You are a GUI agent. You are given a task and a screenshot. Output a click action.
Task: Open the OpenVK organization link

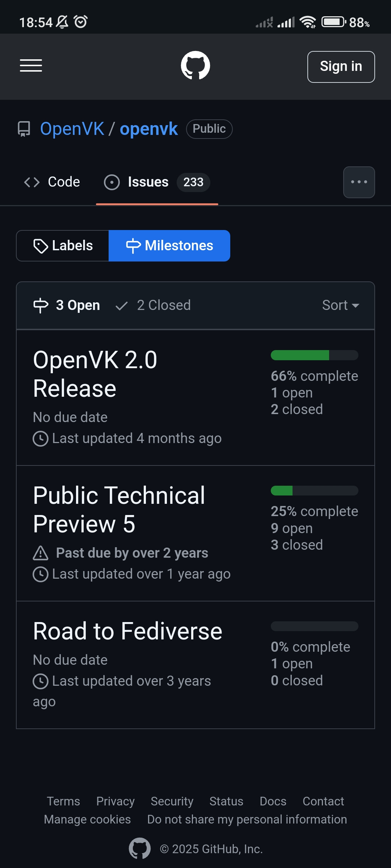tap(72, 129)
